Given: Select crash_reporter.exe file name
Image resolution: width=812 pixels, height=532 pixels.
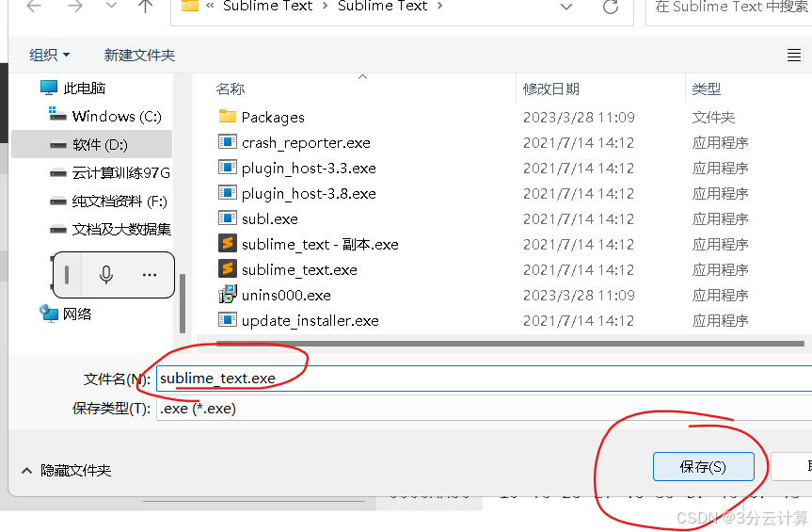Looking at the screenshot, I should 306,143.
